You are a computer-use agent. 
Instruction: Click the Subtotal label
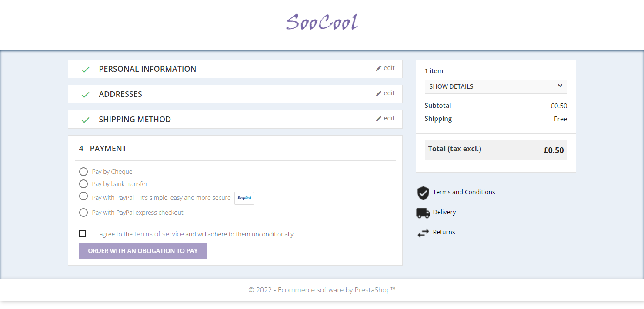pyautogui.click(x=438, y=106)
